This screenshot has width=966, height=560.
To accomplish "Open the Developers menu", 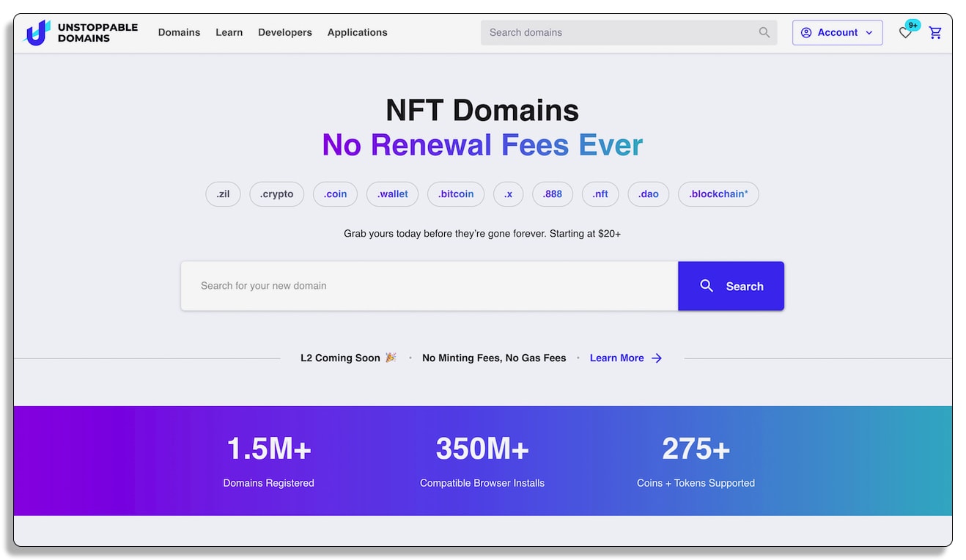I will (x=285, y=32).
